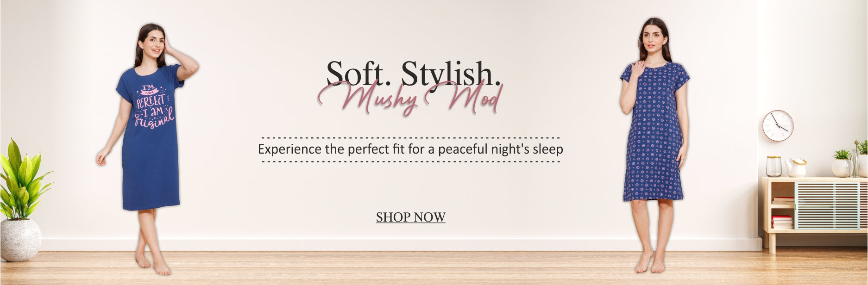Select the tagline about peaceful night's sleep

point(410,149)
